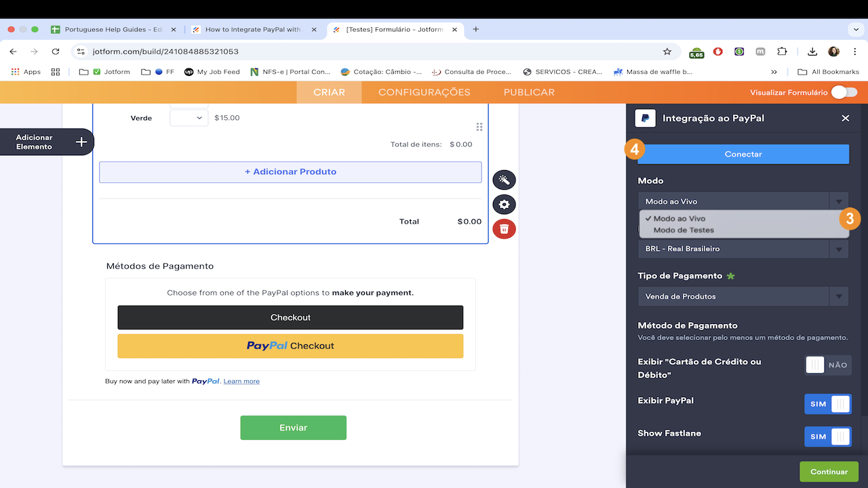Toggle the Show Fastlane switch

click(x=828, y=436)
